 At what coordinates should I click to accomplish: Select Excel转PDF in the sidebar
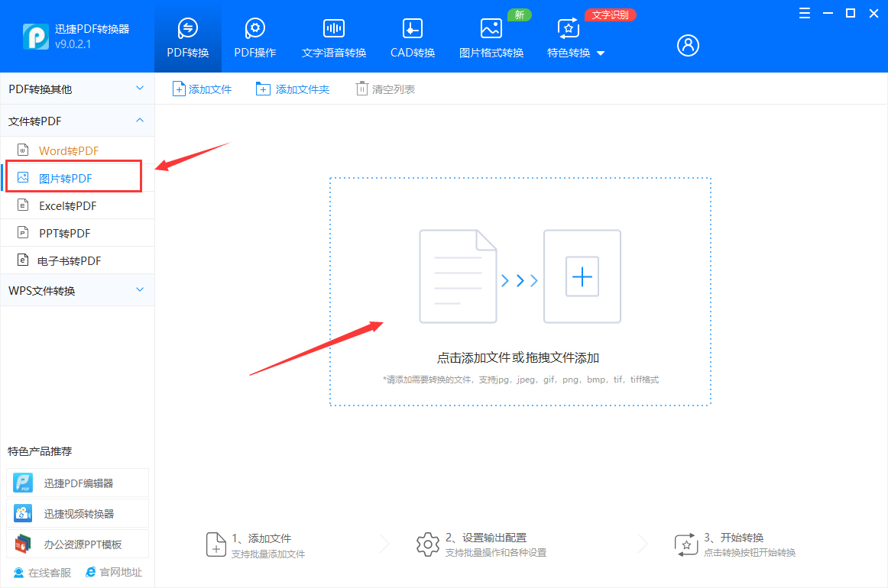tap(69, 205)
